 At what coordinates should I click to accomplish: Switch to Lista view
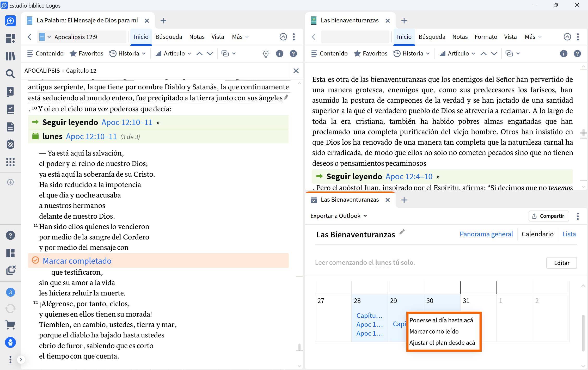click(x=569, y=234)
